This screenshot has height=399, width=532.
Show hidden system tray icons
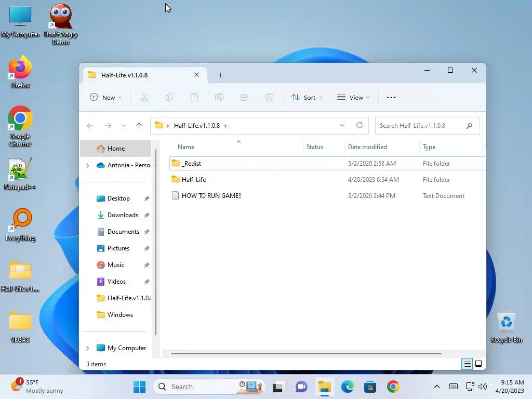[x=437, y=387]
